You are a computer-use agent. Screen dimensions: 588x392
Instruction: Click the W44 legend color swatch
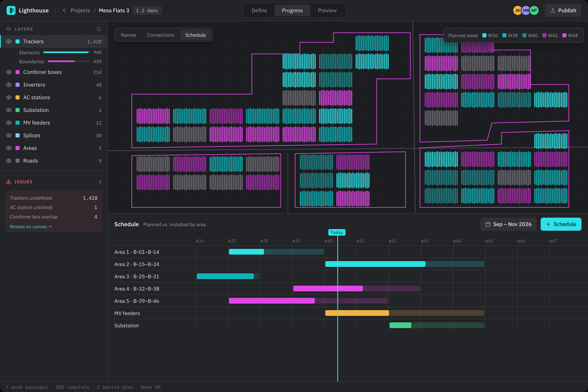(x=564, y=36)
